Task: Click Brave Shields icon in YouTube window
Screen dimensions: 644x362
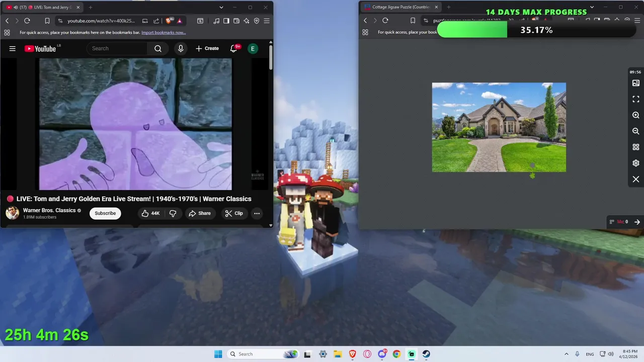Action: tap(169, 21)
